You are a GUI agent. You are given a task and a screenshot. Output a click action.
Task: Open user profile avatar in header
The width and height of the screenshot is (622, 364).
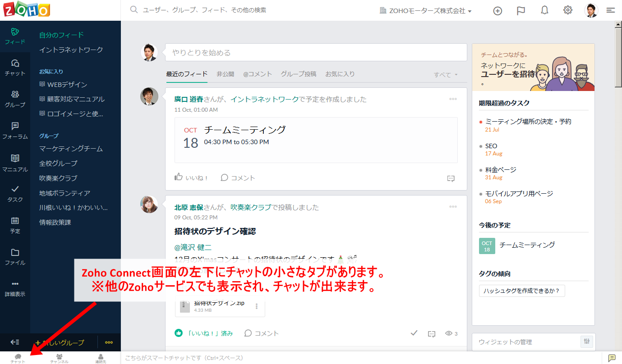pyautogui.click(x=591, y=10)
